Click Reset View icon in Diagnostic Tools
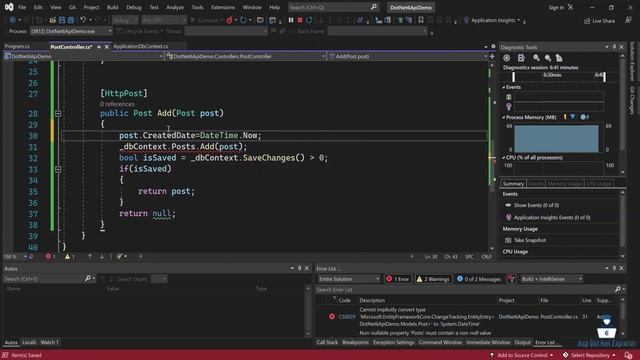 click(x=559, y=58)
